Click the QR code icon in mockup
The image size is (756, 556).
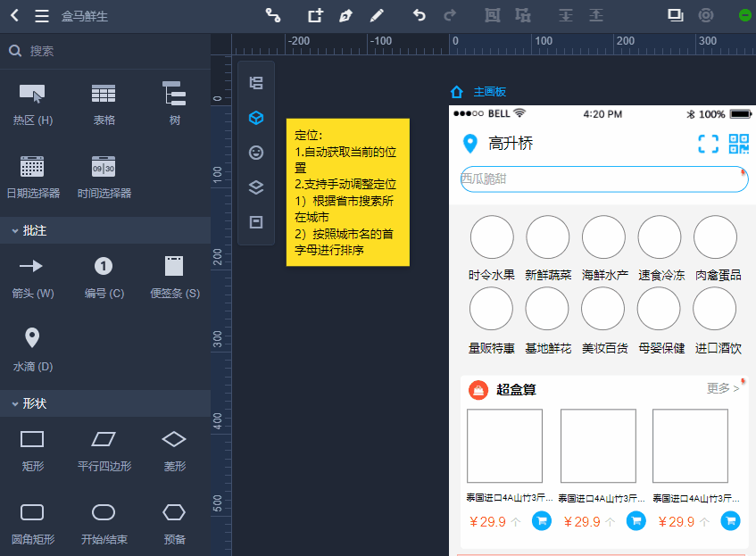click(x=739, y=144)
